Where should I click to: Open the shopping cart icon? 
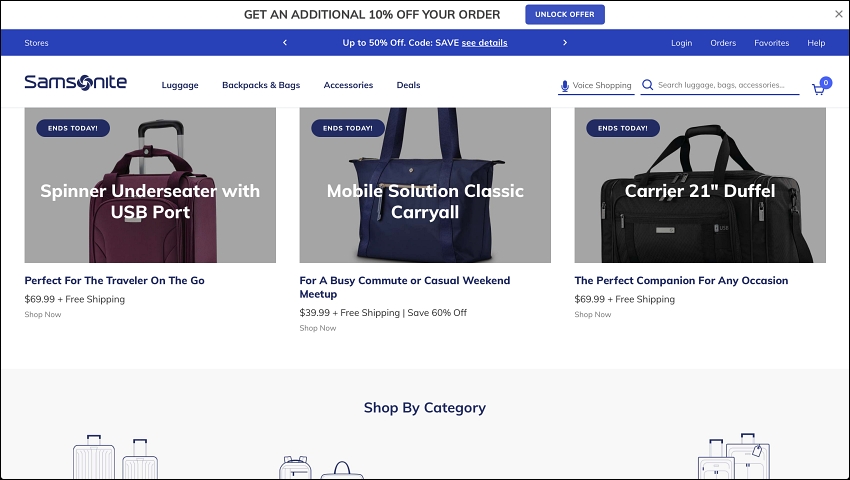(818, 89)
